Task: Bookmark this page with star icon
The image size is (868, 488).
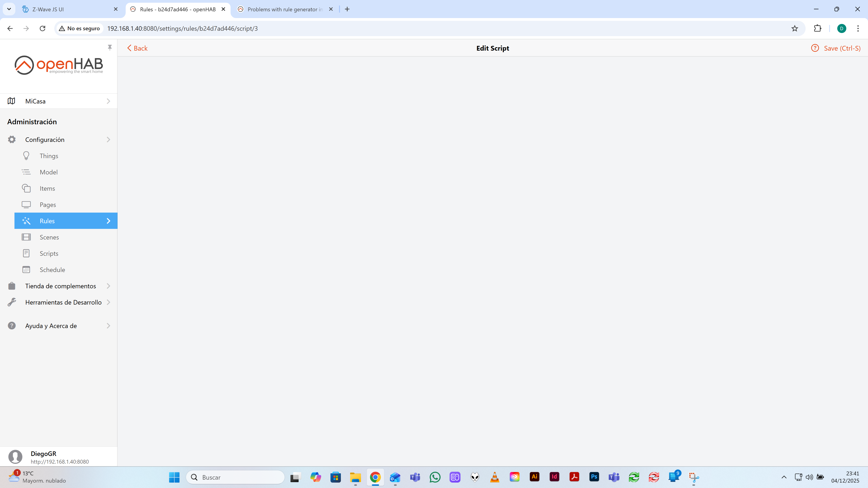Action: [x=795, y=28]
